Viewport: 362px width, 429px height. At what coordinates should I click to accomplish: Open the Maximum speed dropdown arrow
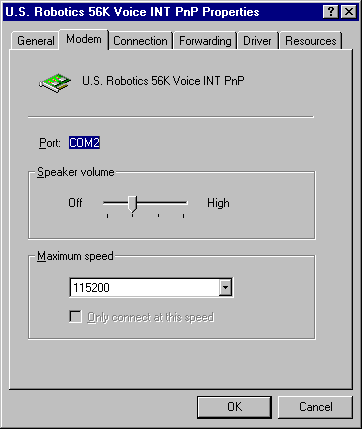click(x=225, y=287)
